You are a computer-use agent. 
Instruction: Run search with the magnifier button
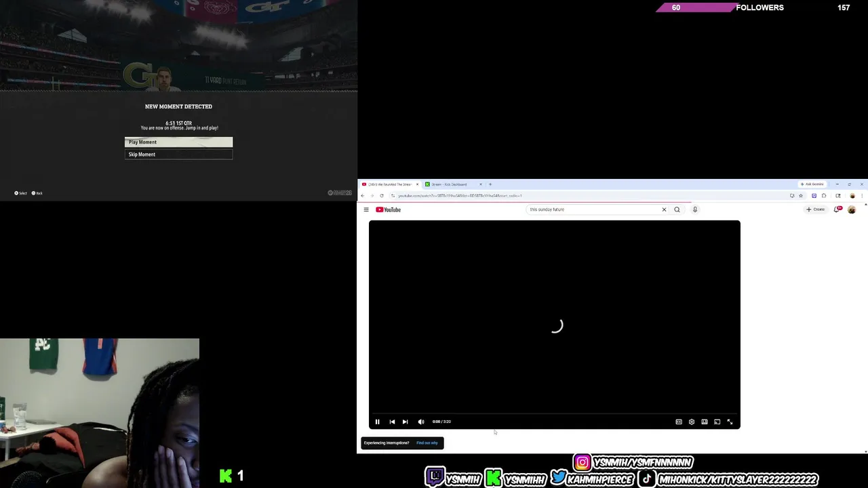click(677, 209)
